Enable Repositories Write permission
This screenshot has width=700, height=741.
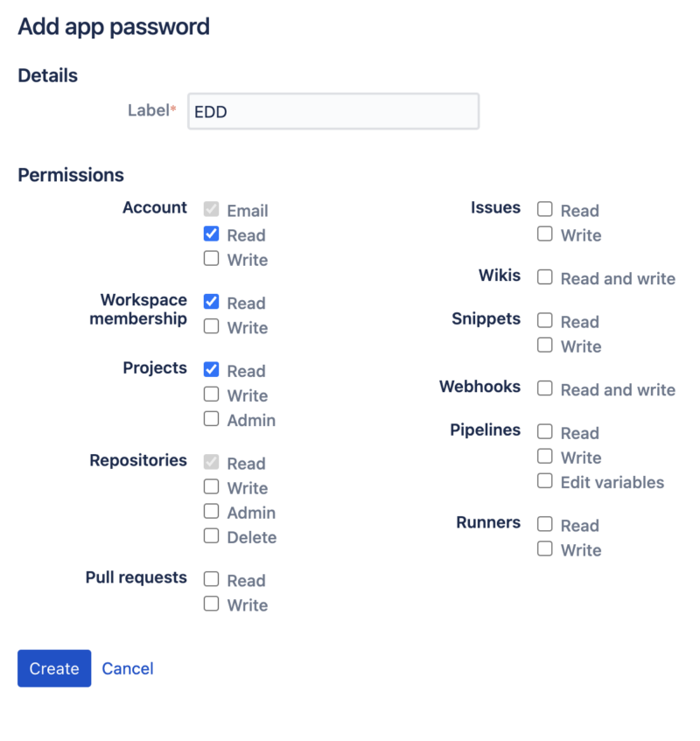tap(211, 487)
